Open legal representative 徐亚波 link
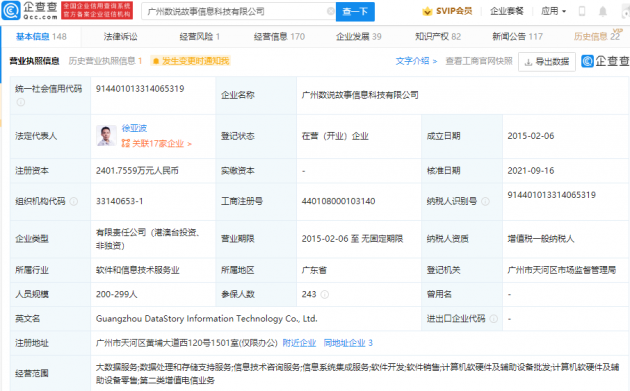 [134, 128]
